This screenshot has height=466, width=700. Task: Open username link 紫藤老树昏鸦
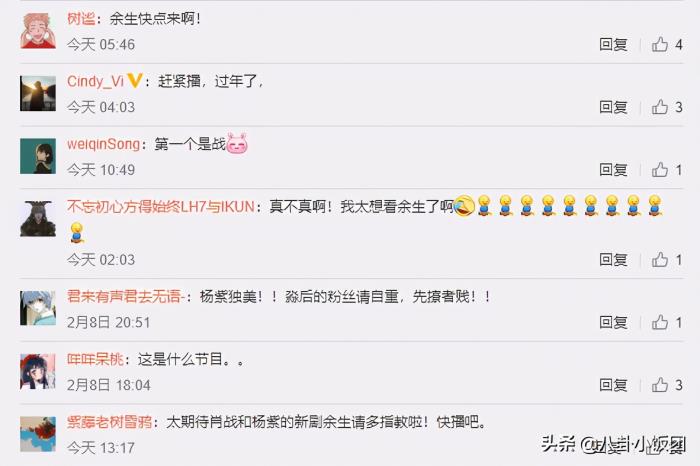tap(109, 422)
